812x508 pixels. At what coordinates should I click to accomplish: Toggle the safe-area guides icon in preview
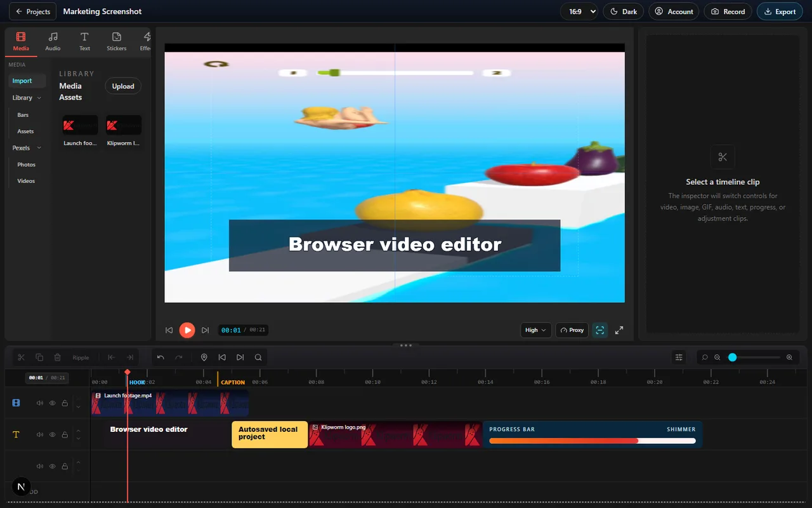[599, 330]
